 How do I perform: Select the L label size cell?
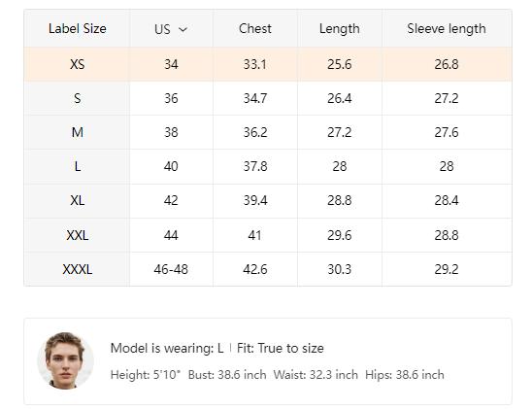click(x=77, y=167)
